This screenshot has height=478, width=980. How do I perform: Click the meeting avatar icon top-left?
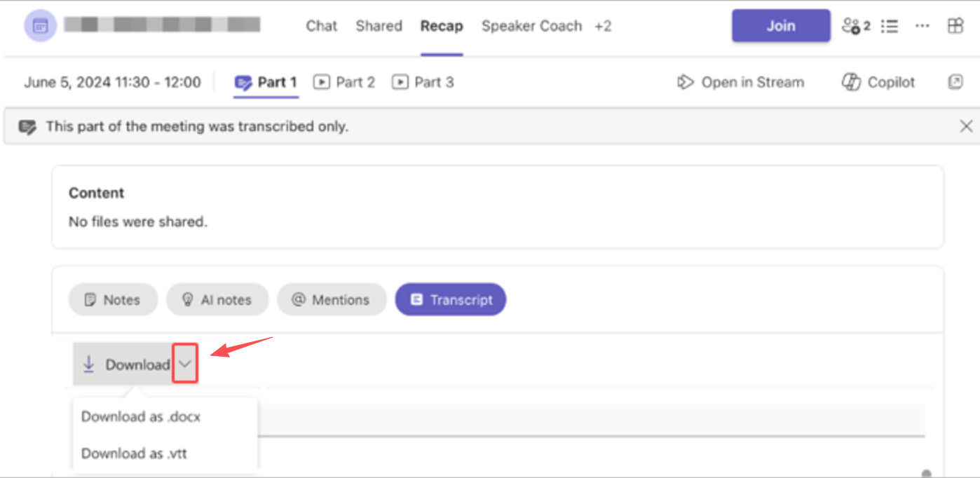coord(40,26)
